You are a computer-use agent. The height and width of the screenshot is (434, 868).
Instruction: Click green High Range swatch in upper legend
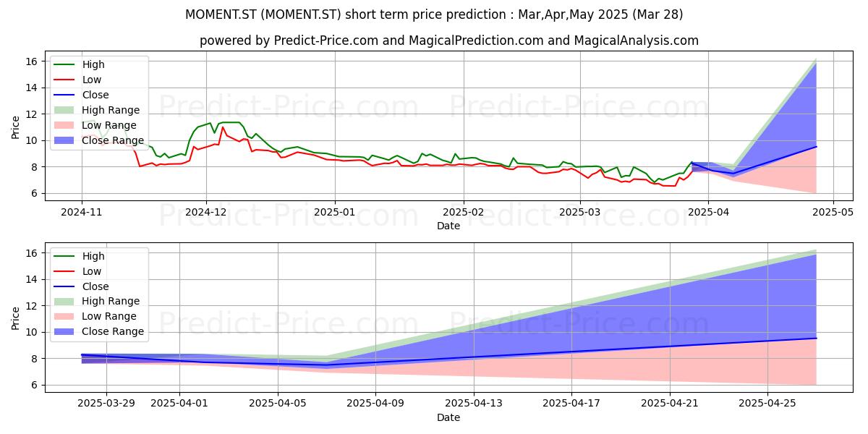(65, 110)
